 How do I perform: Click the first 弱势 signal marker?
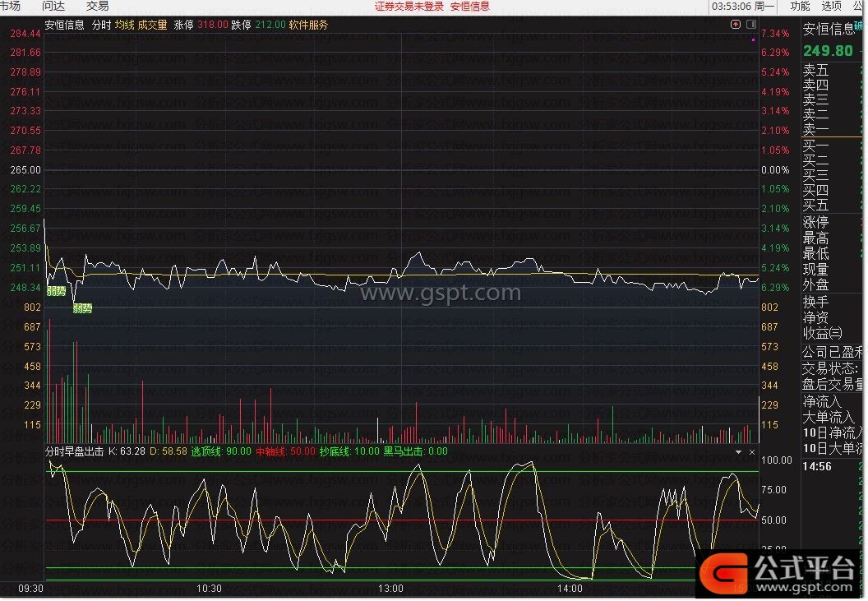pyautogui.click(x=56, y=291)
